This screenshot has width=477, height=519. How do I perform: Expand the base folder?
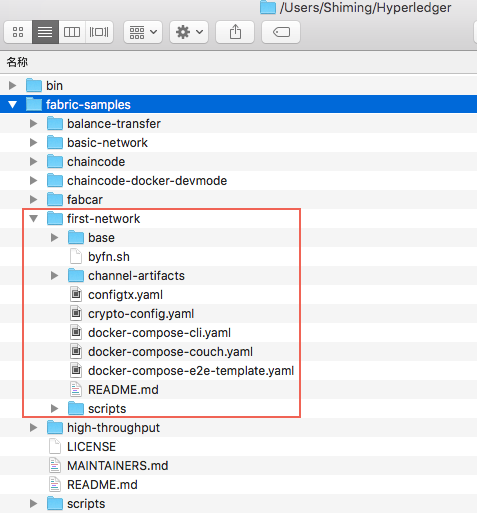coord(54,238)
